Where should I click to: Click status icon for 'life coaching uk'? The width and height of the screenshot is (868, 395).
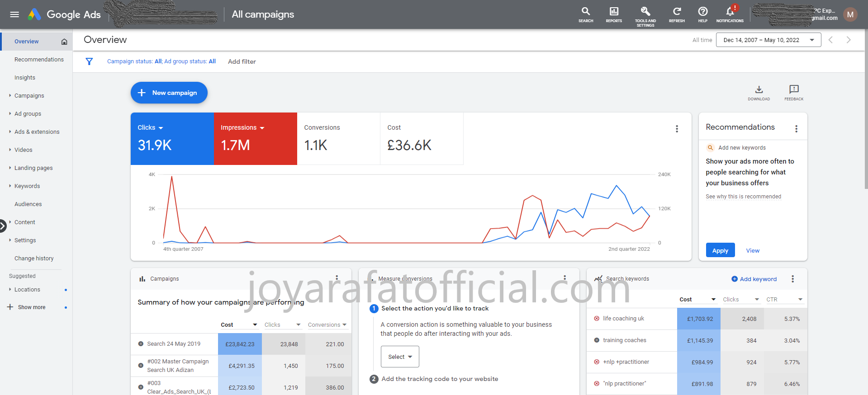[x=597, y=319]
